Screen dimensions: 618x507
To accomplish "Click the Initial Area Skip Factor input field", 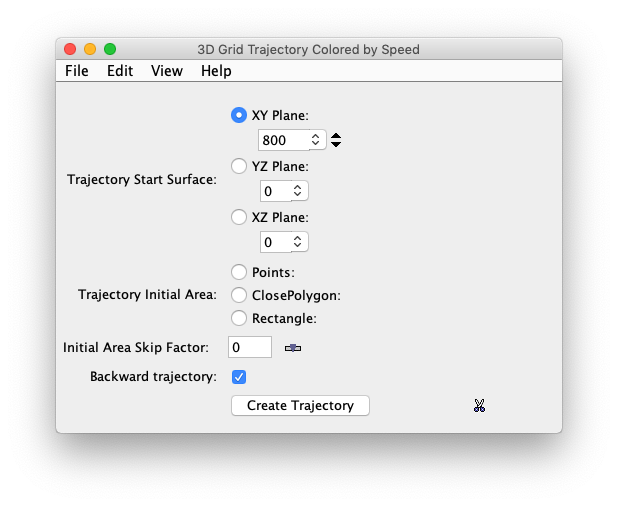I will tap(250, 347).
